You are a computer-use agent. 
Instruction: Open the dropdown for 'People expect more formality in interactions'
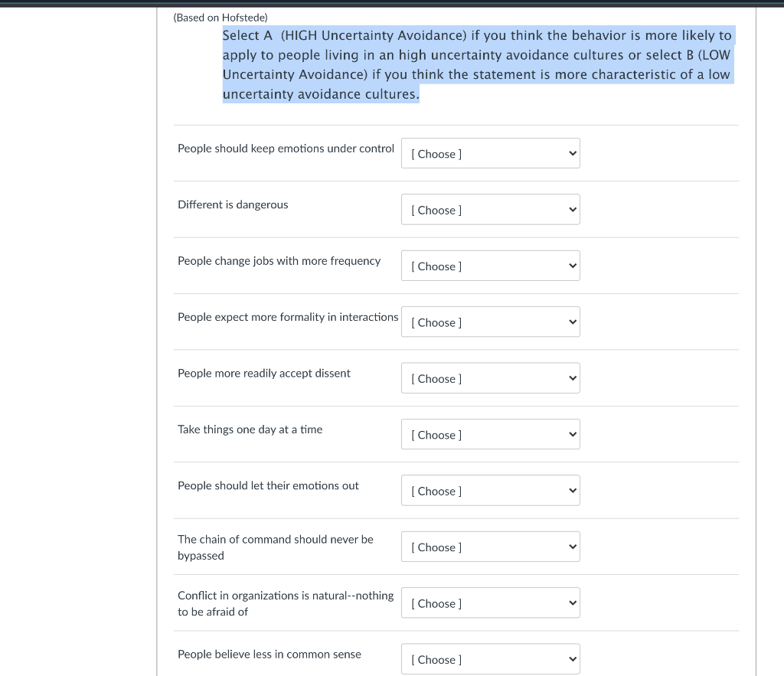490,322
